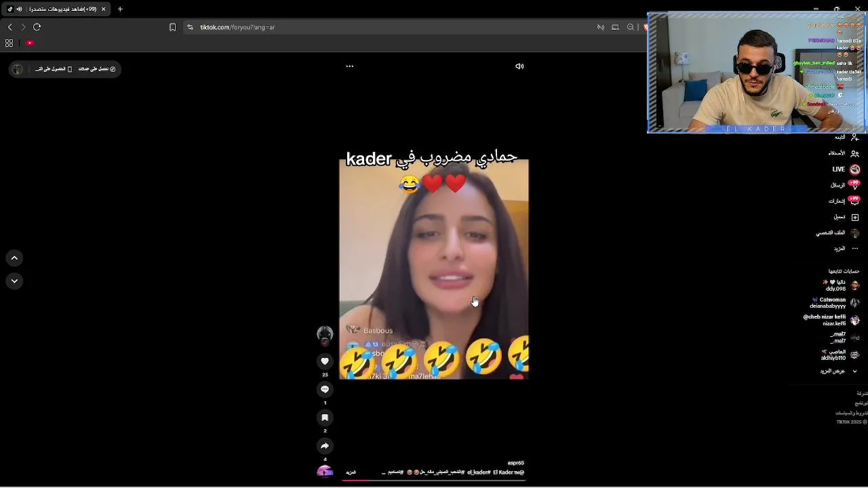Open the creator's avatar above the like button
The image size is (868, 488).
[x=325, y=333]
